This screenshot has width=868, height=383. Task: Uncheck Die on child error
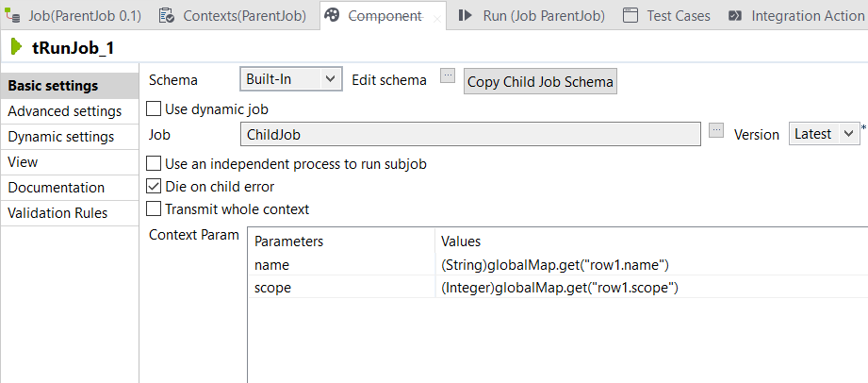[x=155, y=187]
